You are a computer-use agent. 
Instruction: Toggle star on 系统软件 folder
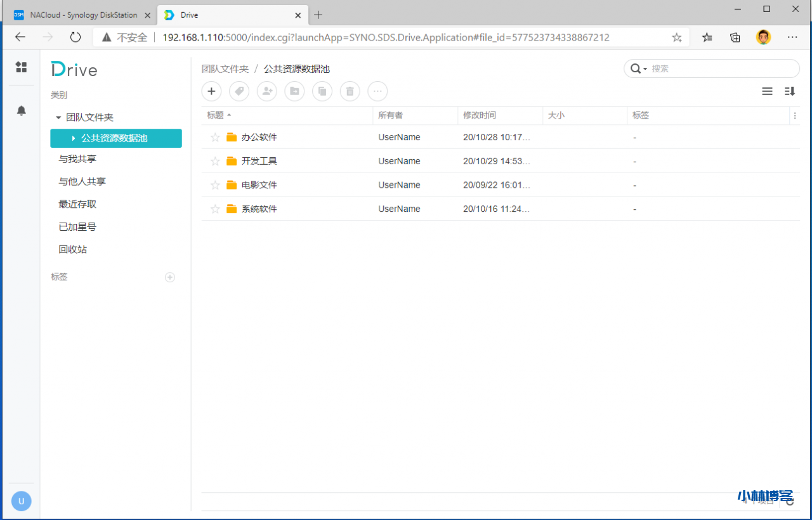215,209
